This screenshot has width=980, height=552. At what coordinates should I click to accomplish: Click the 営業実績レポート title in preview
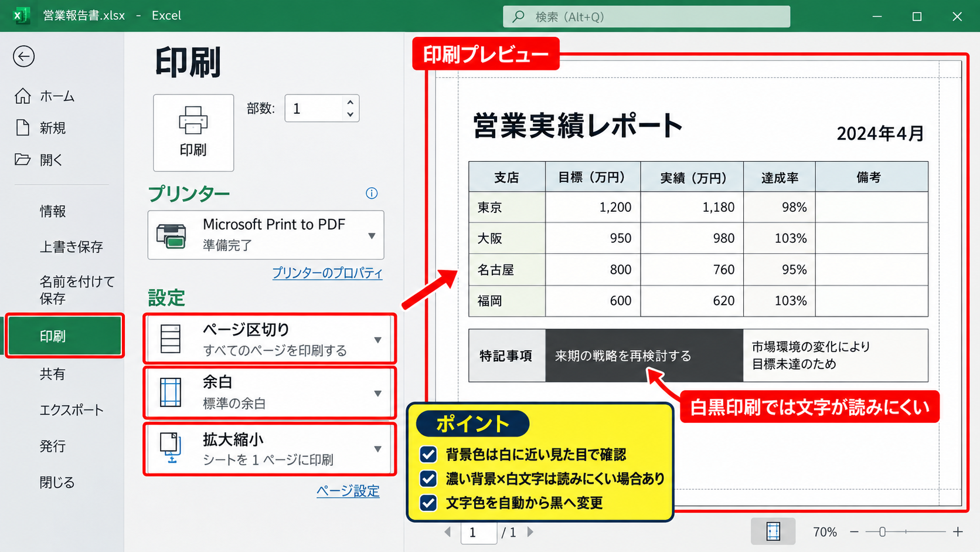tap(578, 126)
